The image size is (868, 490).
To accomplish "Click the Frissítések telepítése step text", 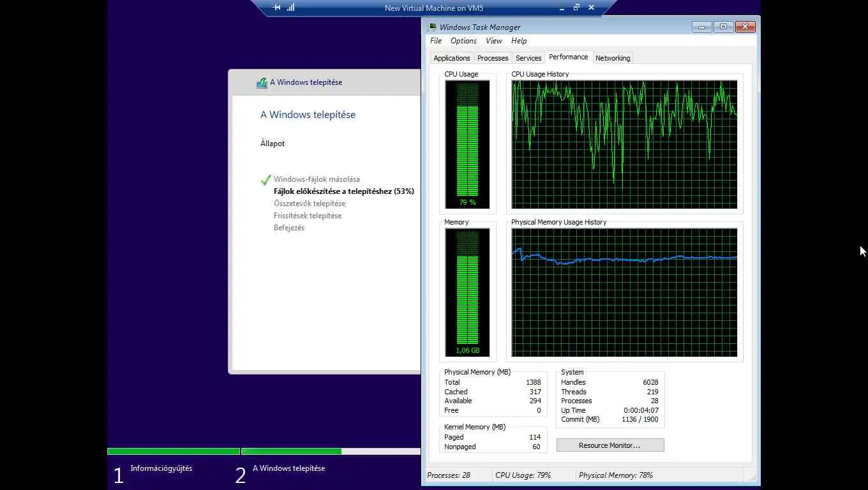I will click(x=308, y=216).
